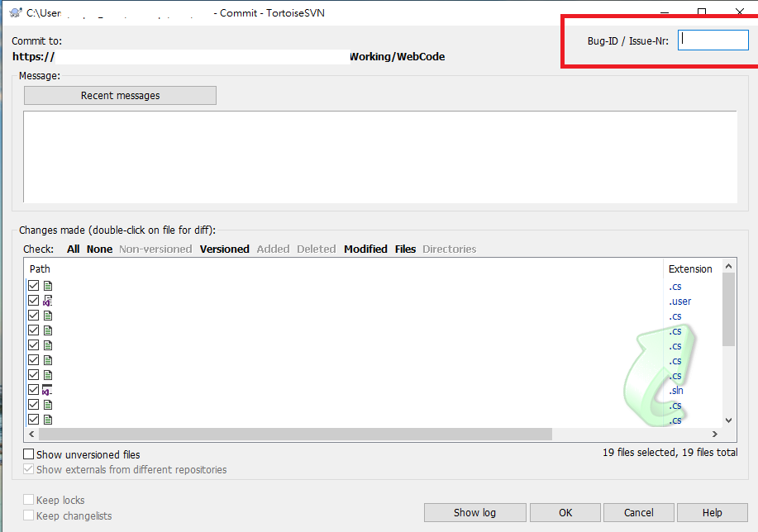Enable Show unversioned files
The width and height of the screenshot is (758, 532).
[x=29, y=454]
